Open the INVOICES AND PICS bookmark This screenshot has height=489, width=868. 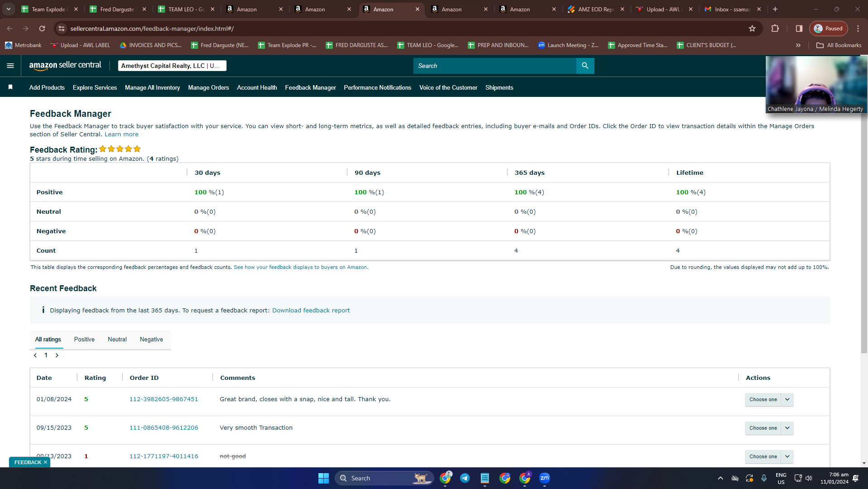pos(151,45)
